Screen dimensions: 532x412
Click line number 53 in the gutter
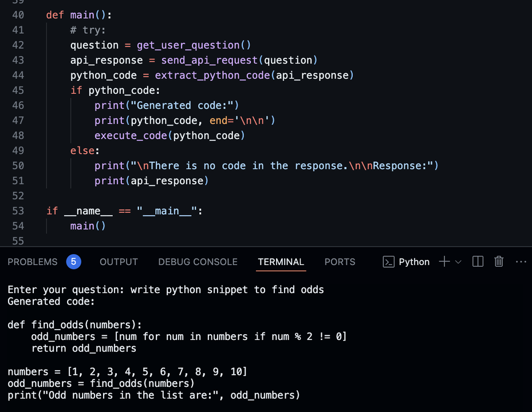coord(18,211)
